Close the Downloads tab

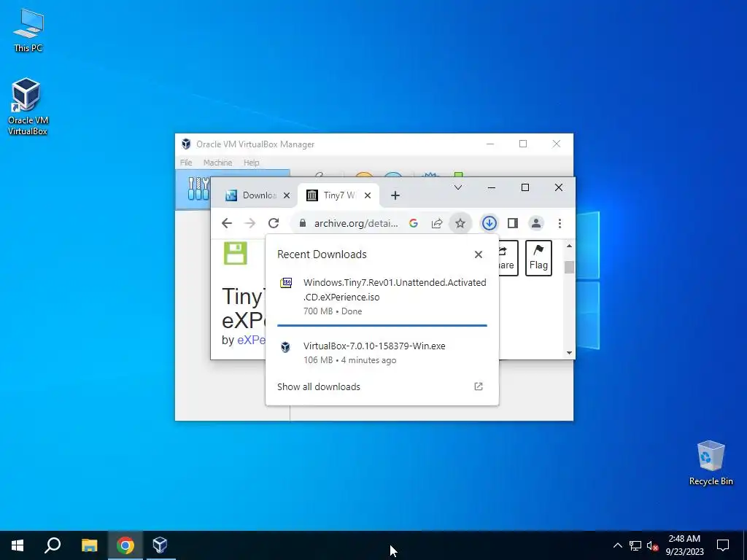coord(286,195)
